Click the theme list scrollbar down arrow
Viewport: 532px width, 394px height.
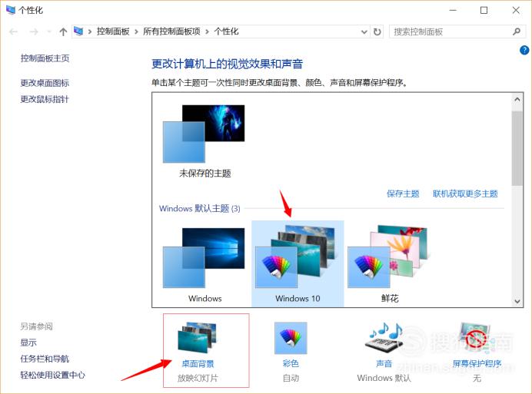[x=517, y=301]
